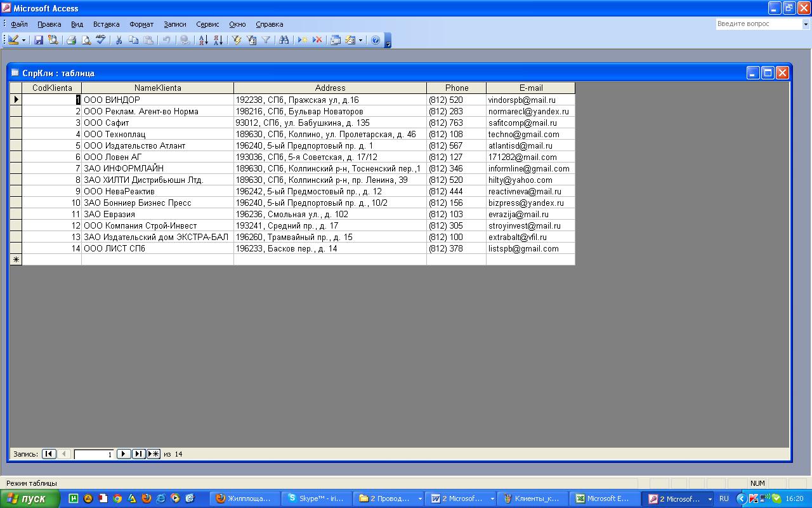Open Microsoft Access Help icon
Image resolution: width=812 pixels, height=508 pixels.
tap(376, 40)
